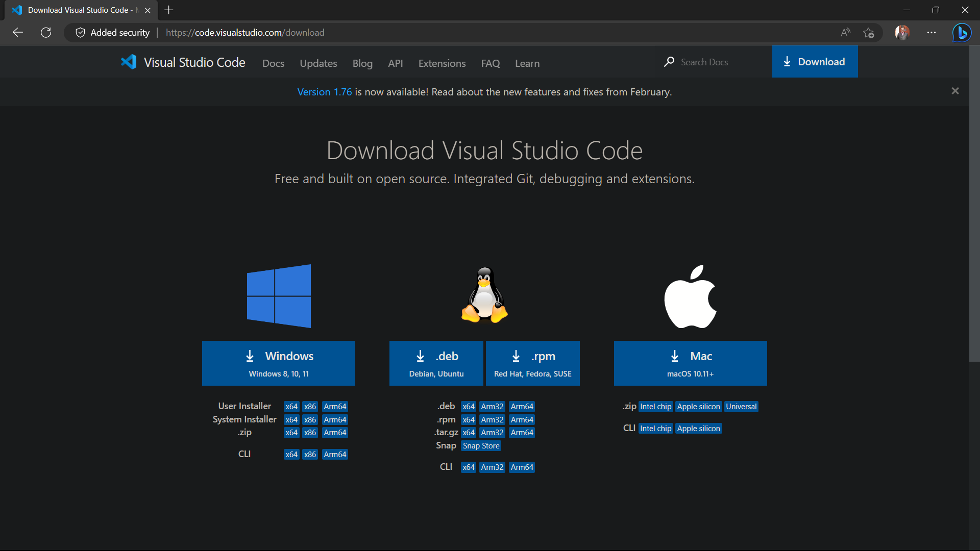Click the Added security shield icon
The height and width of the screenshot is (551, 980).
[x=80, y=33]
